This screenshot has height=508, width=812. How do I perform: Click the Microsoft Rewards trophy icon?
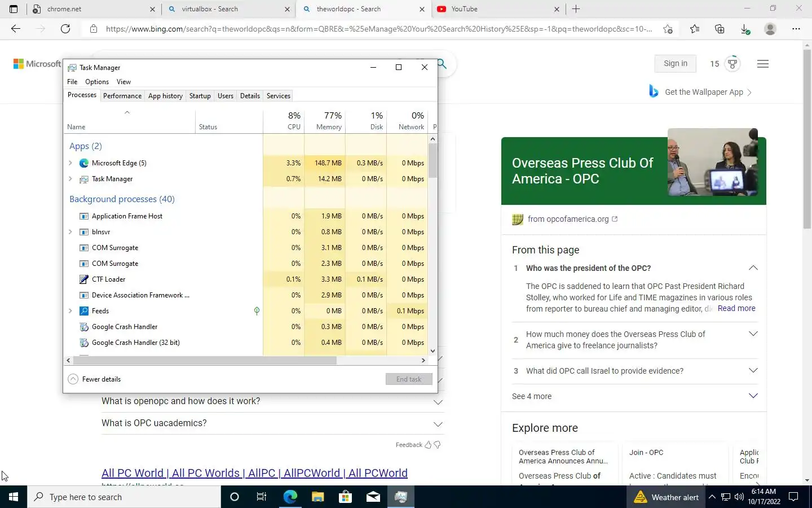(x=732, y=64)
